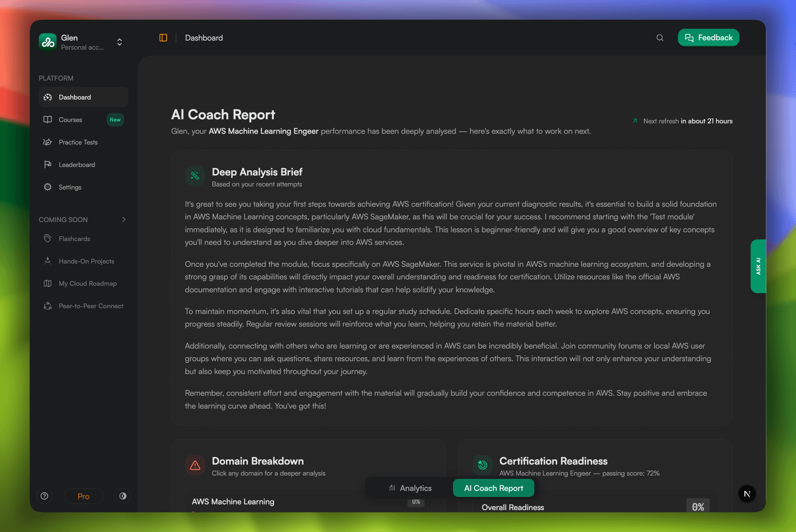796x532 pixels.
Task: Click the Settings gear icon
Action: point(48,187)
